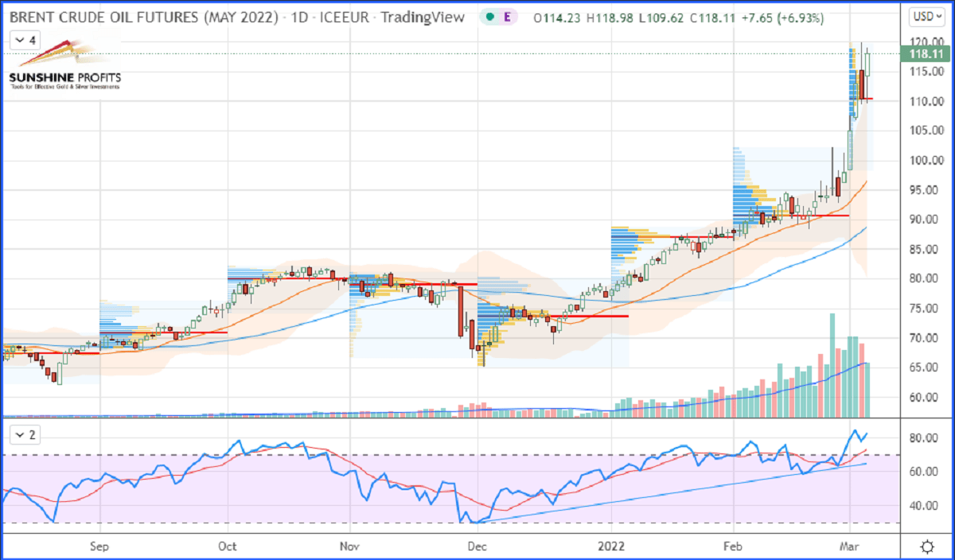Click the purple E exchange badge
Image resolution: width=955 pixels, height=560 pixels.
[x=507, y=17]
